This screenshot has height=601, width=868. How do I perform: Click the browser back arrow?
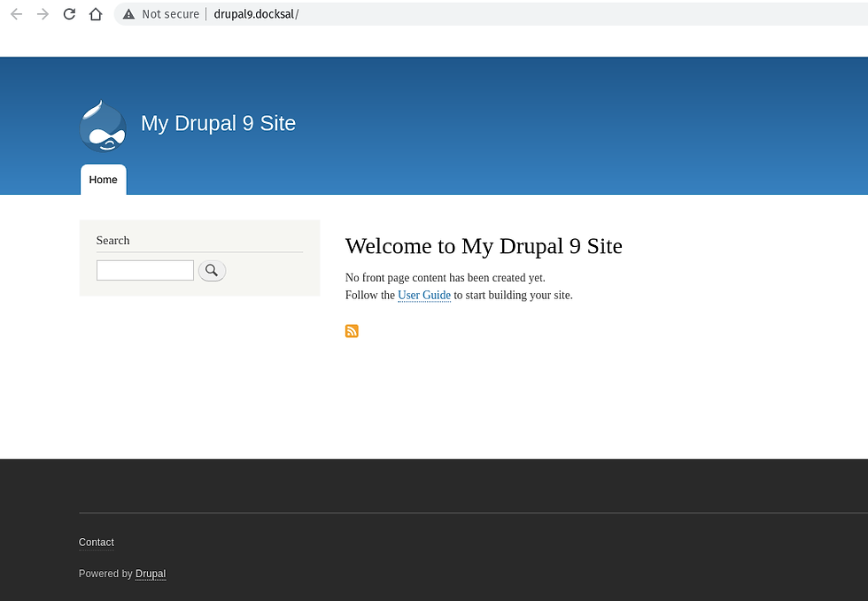[17, 14]
